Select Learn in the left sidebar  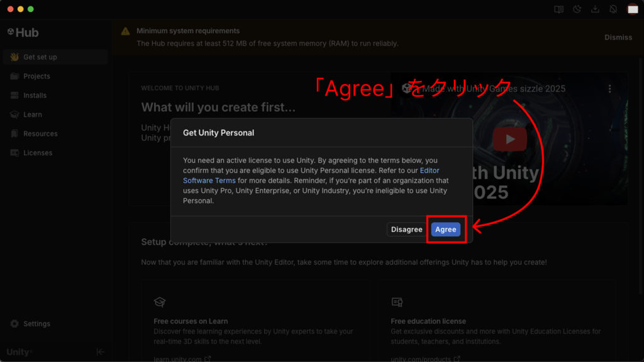click(x=32, y=114)
